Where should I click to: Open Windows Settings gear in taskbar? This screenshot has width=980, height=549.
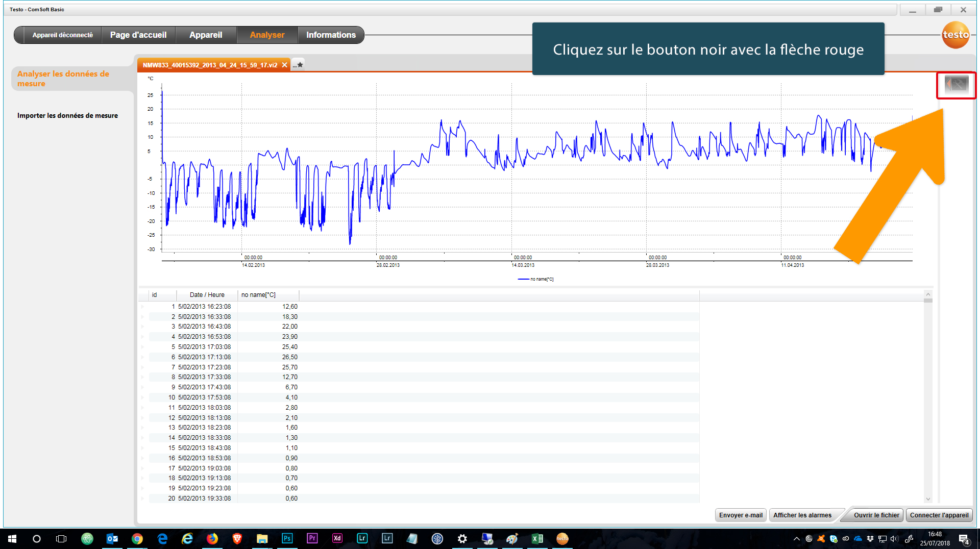[462, 539]
